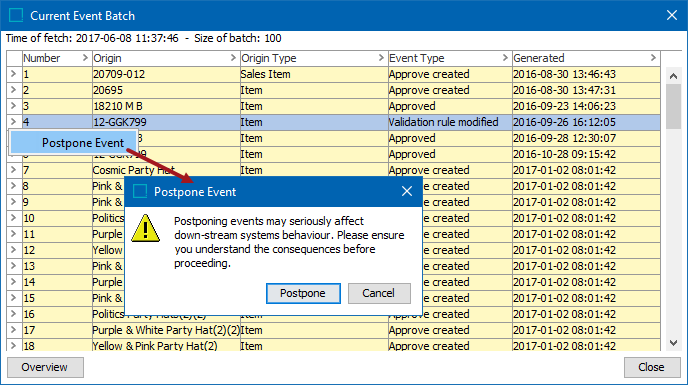
Task: Click the yellow warning icon in the dialog
Action: tap(146, 228)
